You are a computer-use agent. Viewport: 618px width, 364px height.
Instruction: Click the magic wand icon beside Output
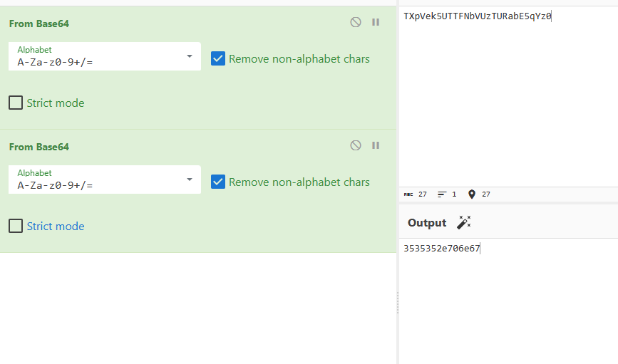pyautogui.click(x=464, y=223)
